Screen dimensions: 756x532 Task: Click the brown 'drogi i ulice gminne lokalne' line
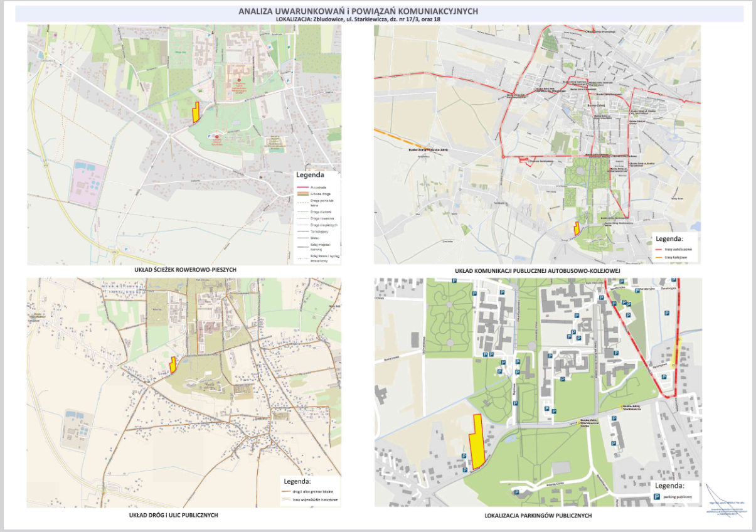click(x=286, y=492)
